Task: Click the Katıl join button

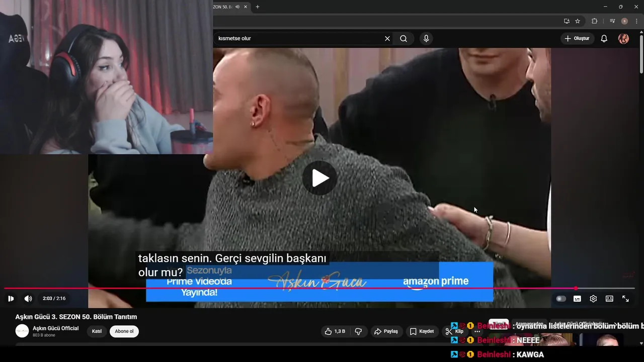Action: (97, 331)
